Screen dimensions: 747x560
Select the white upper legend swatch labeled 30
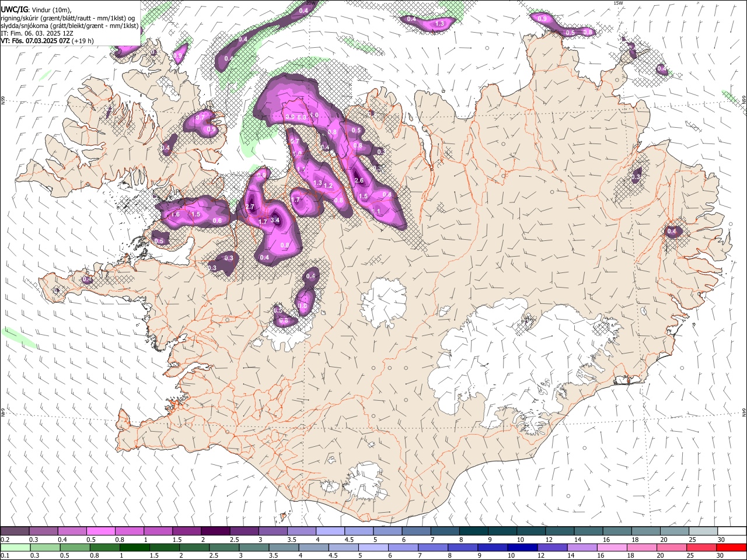tap(731, 531)
